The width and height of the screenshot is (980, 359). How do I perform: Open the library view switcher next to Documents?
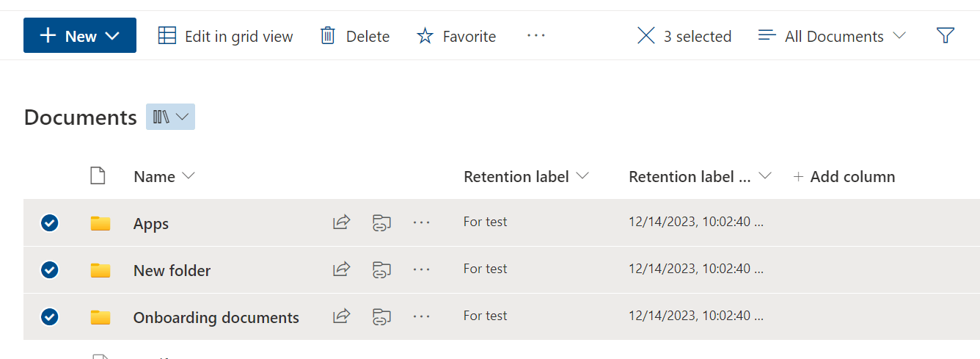[170, 117]
